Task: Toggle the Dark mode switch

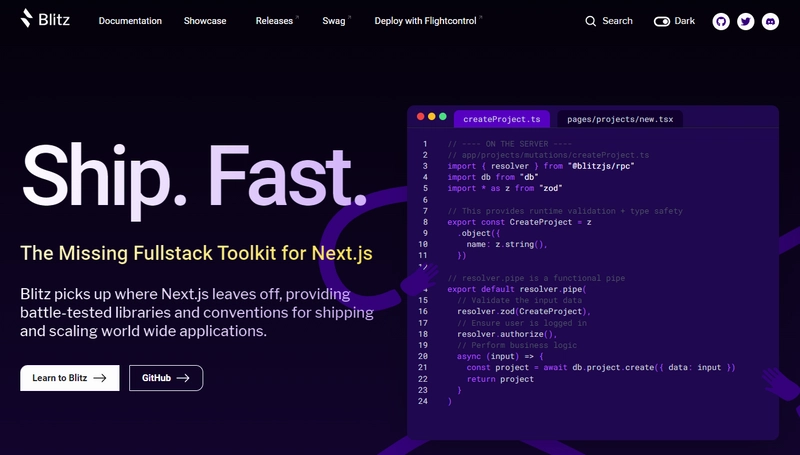Action: click(662, 21)
